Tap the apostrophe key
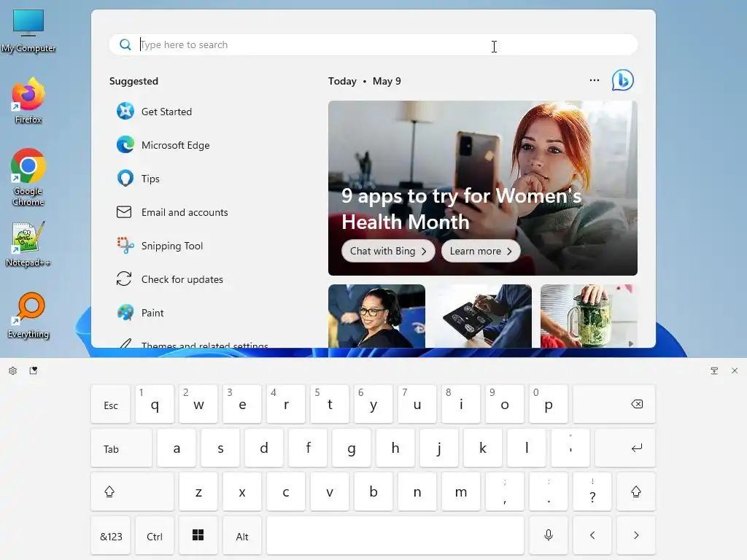 (570, 448)
